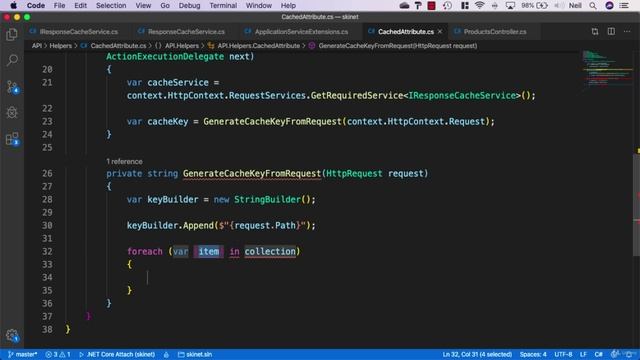This screenshot has height=360, width=640.
Task: Click the skinet.sln project selector
Action: tap(195, 354)
